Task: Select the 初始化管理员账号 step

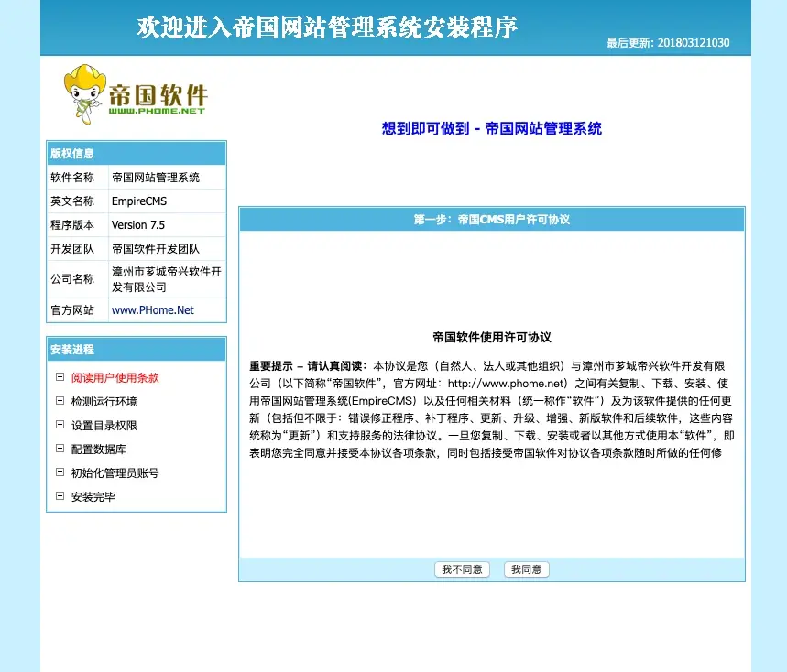Action: [115, 472]
